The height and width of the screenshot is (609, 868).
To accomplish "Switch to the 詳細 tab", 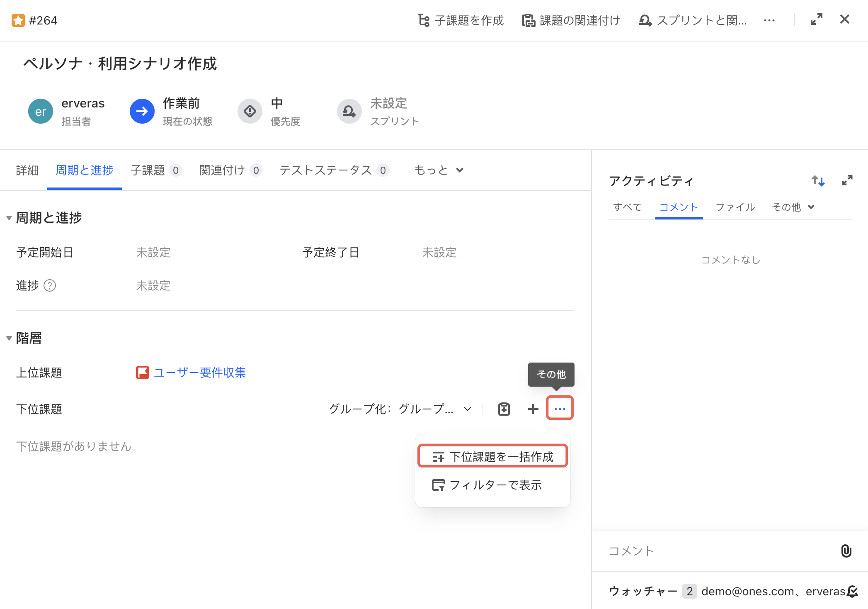I will point(27,170).
